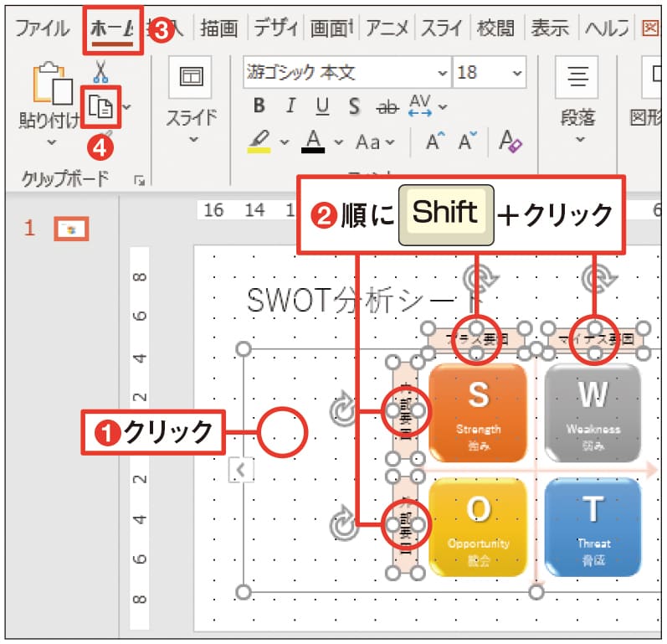The height and width of the screenshot is (644, 667).
Task: Click rotate handle above プラス要因 label
Action: click(480, 279)
